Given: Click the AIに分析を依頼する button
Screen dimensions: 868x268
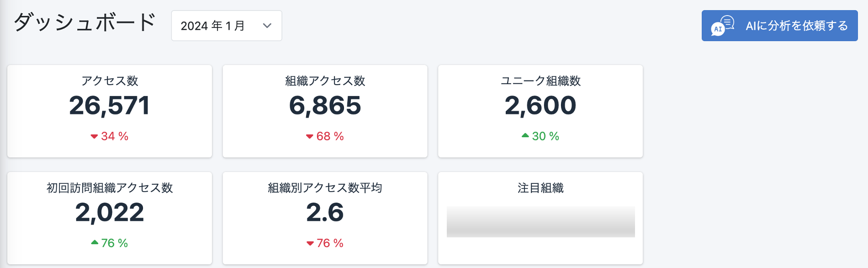Looking at the screenshot, I should tap(779, 26).
